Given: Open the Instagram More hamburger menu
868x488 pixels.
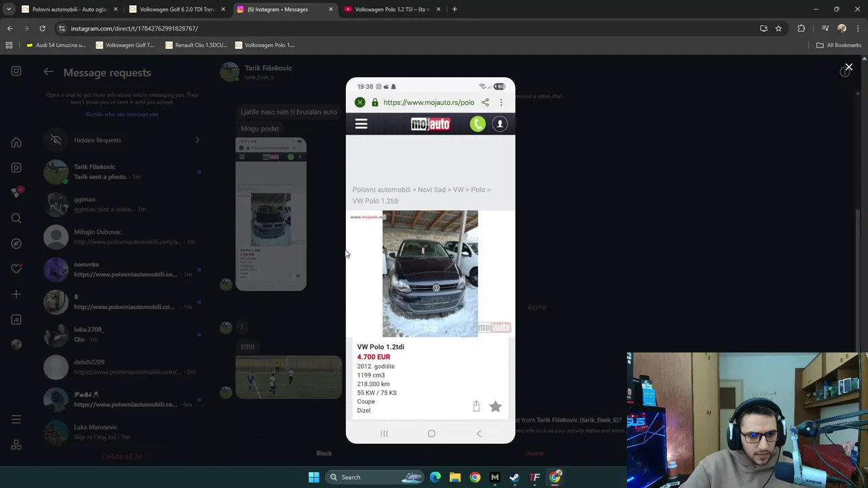Looking at the screenshot, I should [16, 420].
